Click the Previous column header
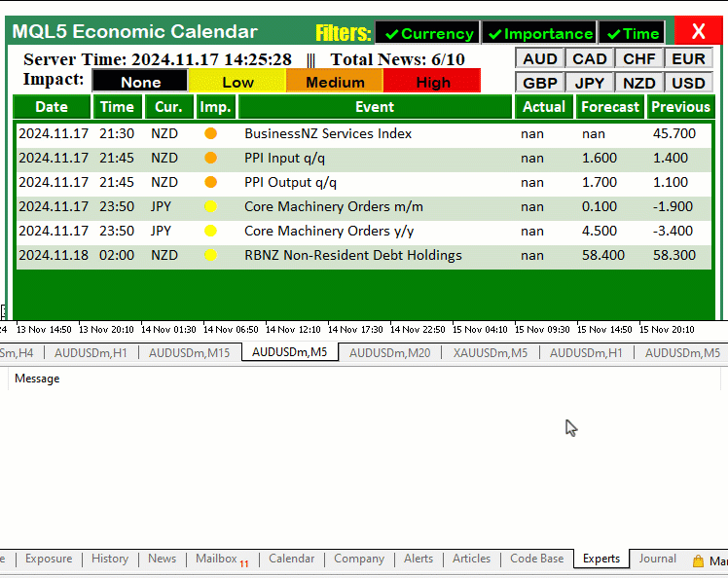Screen dimensions: 728x578 [680, 107]
